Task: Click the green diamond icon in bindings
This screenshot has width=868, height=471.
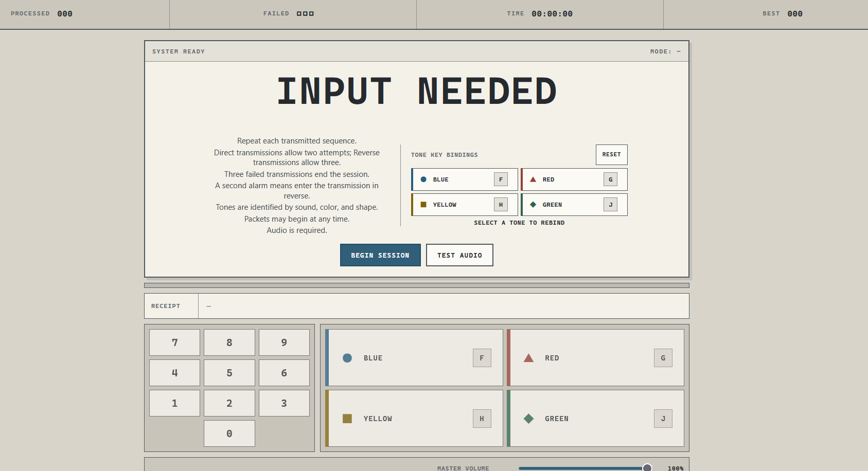Action: pos(533,205)
